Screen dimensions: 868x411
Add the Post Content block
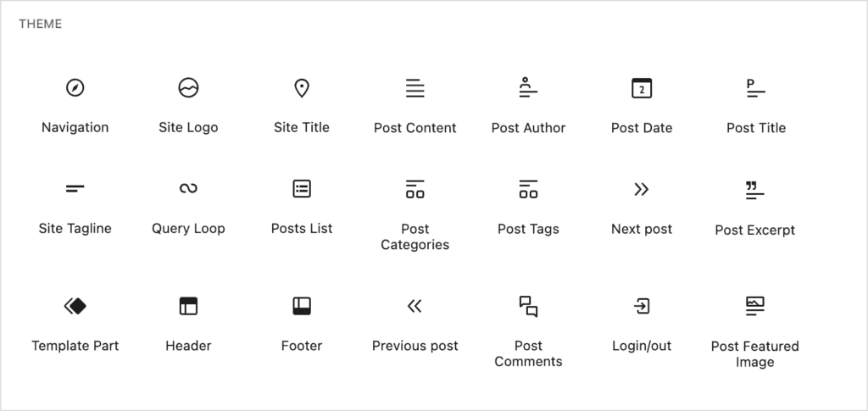tap(415, 105)
